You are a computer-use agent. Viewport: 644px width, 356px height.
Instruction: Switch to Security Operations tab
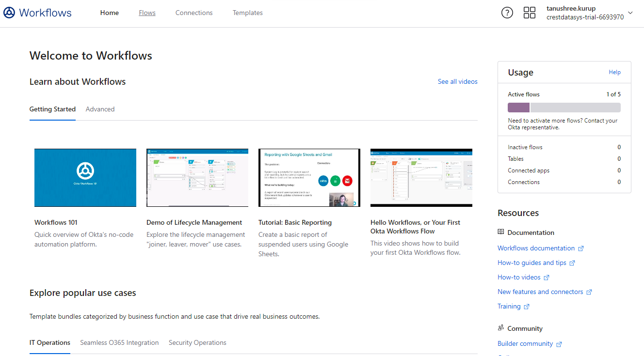coord(197,342)
